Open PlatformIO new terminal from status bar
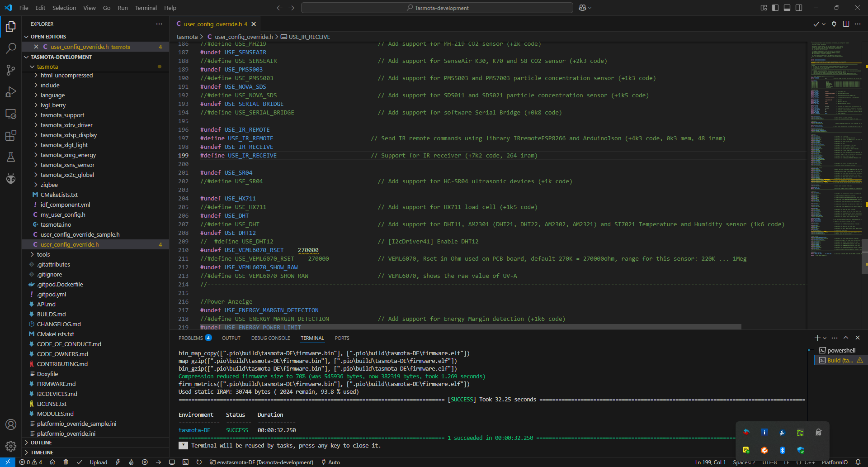This screenshot has height=467, width=868. [x=185, y=462]
